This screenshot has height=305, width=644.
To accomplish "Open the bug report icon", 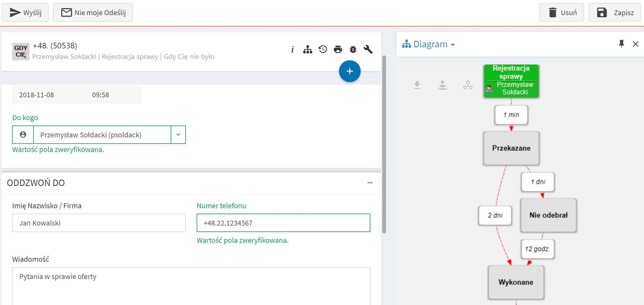I will click(353, 49).
